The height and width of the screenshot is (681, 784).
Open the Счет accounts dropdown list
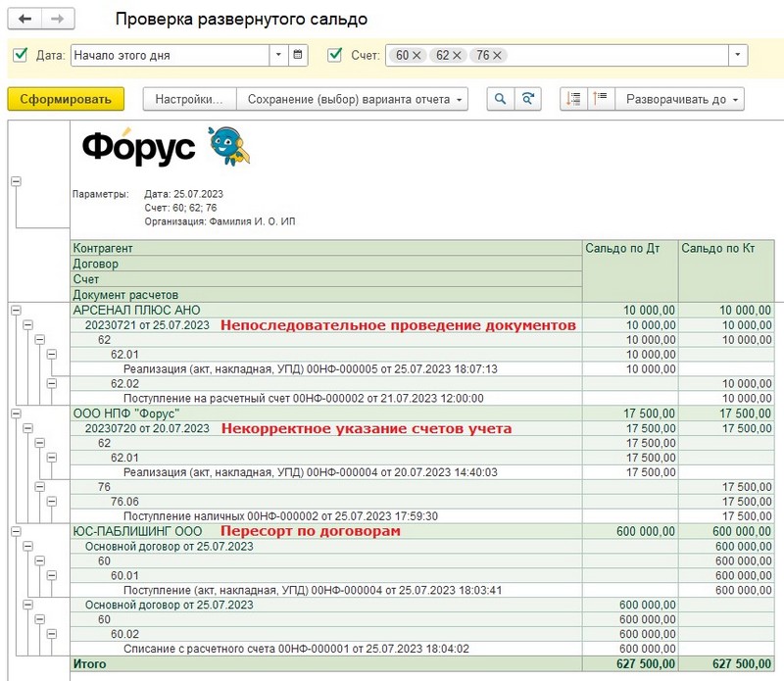737,56
